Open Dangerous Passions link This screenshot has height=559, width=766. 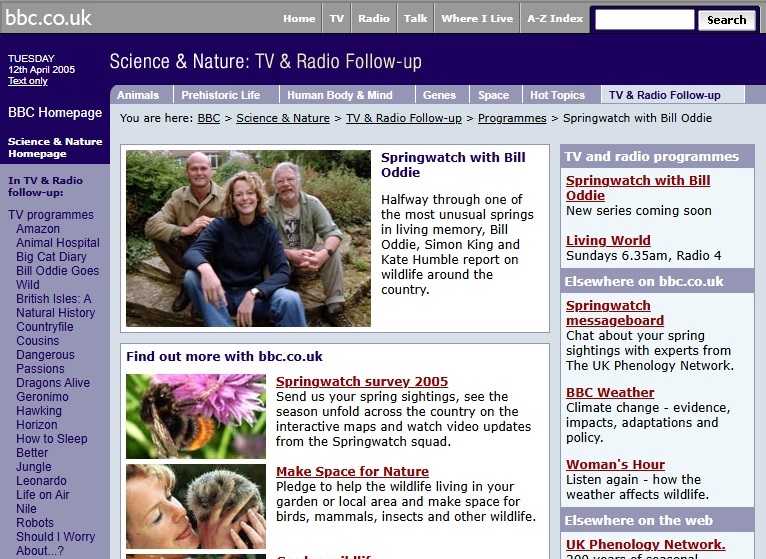pos(45,362)
